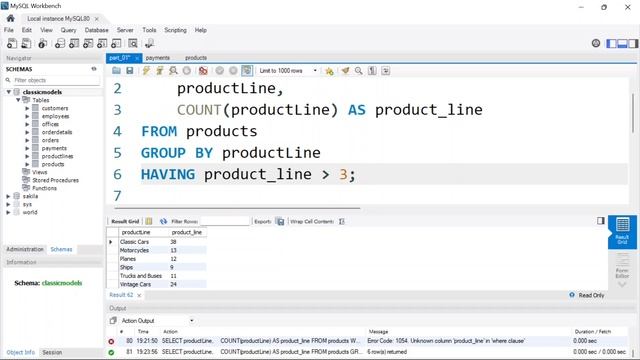
Task: Reconnect to DBMS toolbar icon
Action: (x=149, y=43)
